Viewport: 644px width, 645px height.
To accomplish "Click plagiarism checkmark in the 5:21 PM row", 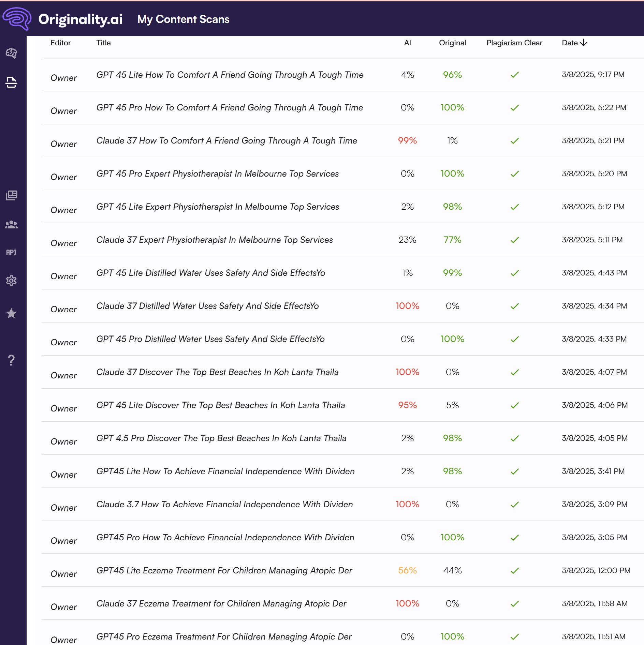I will click(514, 140).
